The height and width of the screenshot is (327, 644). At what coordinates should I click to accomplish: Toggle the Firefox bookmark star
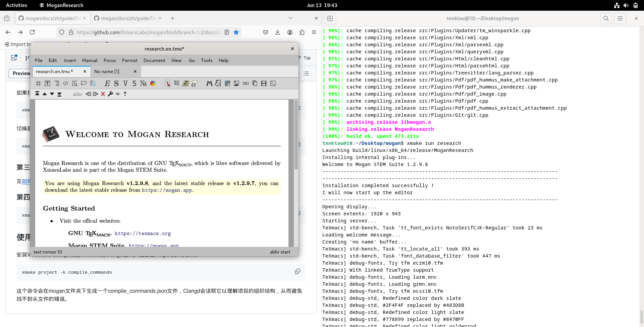coord(236,32)
